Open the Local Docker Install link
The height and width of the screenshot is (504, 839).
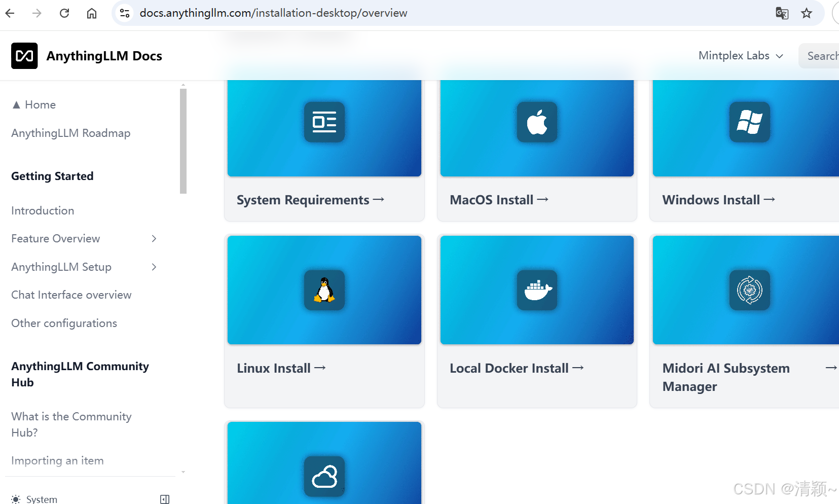517,369
